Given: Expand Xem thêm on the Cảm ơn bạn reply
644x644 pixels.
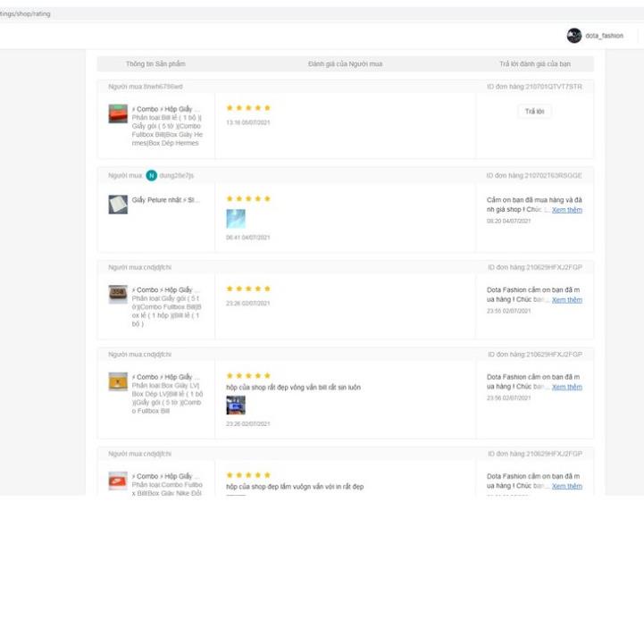Looking at the screenshot, I should coord(567,210).
